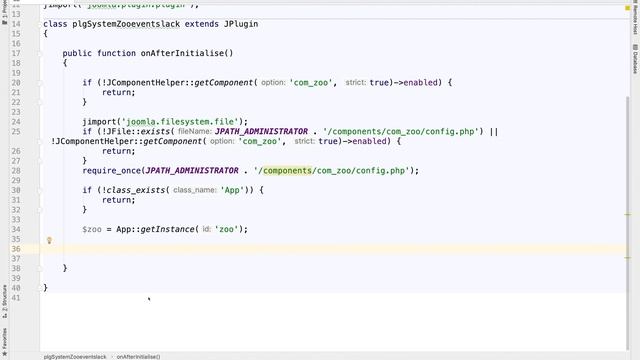The width and height of the screenshot is (640, 360).
Task: Open the Structure tool window tab
Action: [x=4, y=301]
